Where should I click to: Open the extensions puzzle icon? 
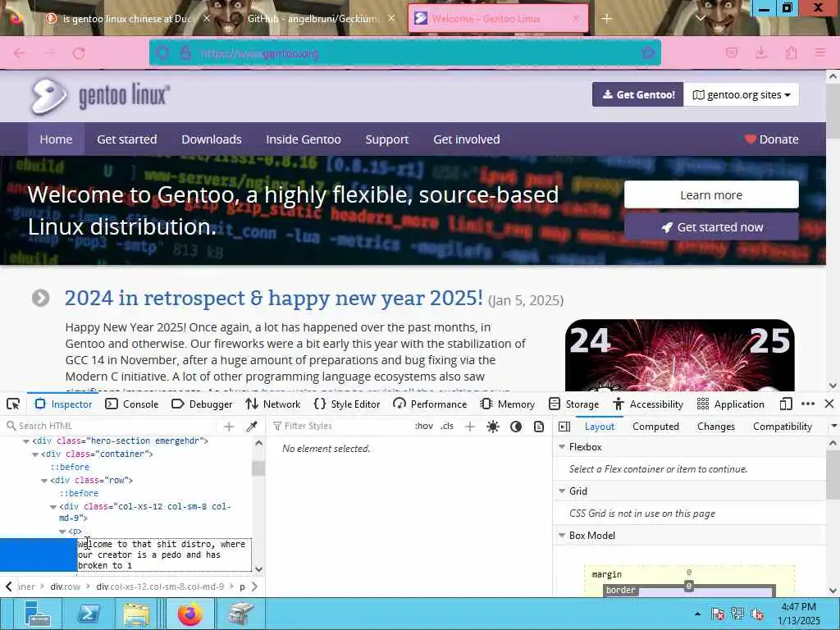pyautogui.click(x=791, y=52)
